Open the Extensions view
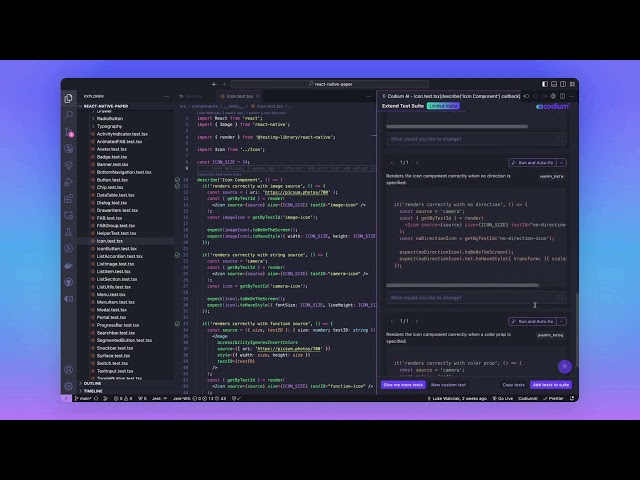640x480 pixels. pos(69,199)
